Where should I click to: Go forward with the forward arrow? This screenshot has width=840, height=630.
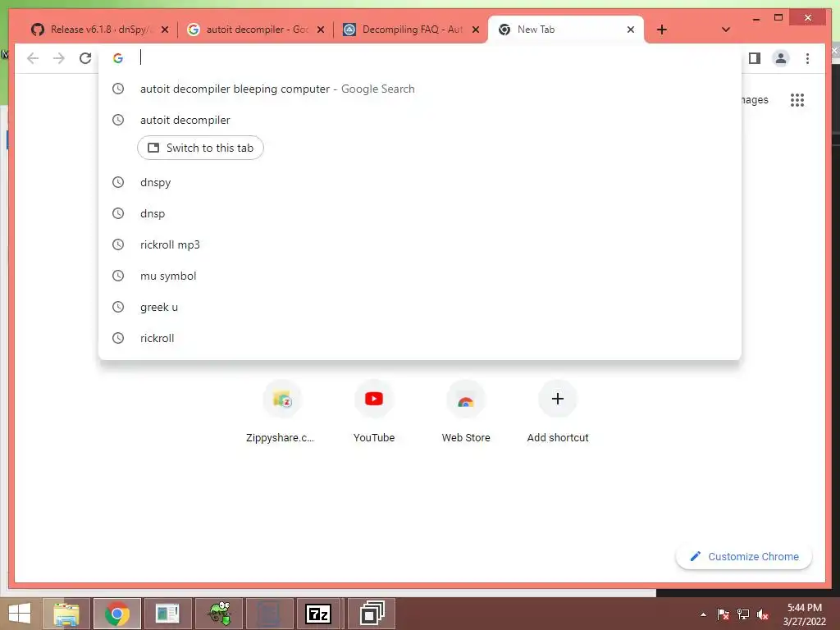tap(59, 58)
